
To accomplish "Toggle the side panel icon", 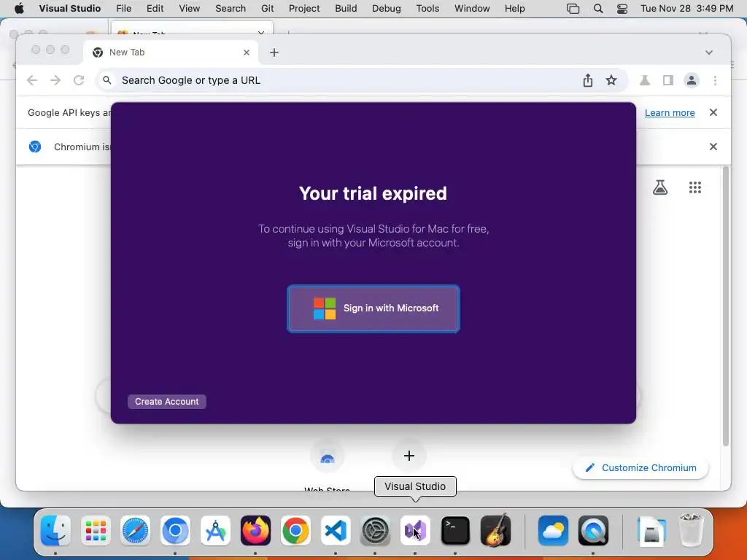I will tap(668, 80).
